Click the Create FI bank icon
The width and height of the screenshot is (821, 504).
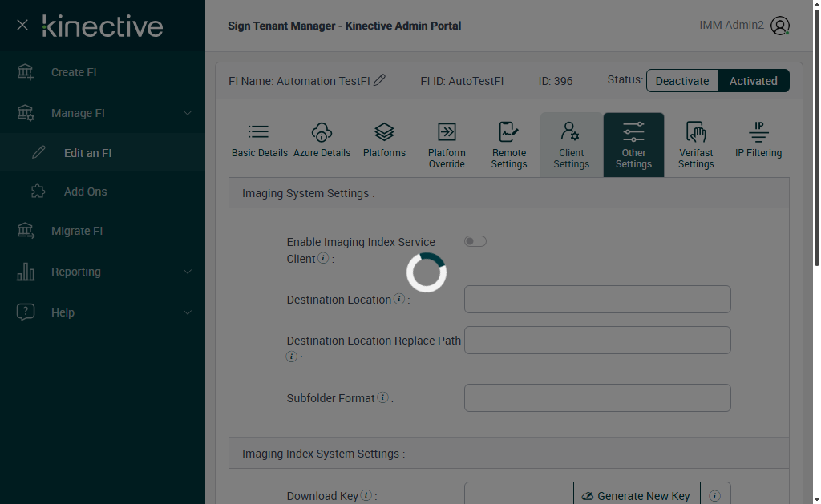pyautogui.click(x=25, y=71)
